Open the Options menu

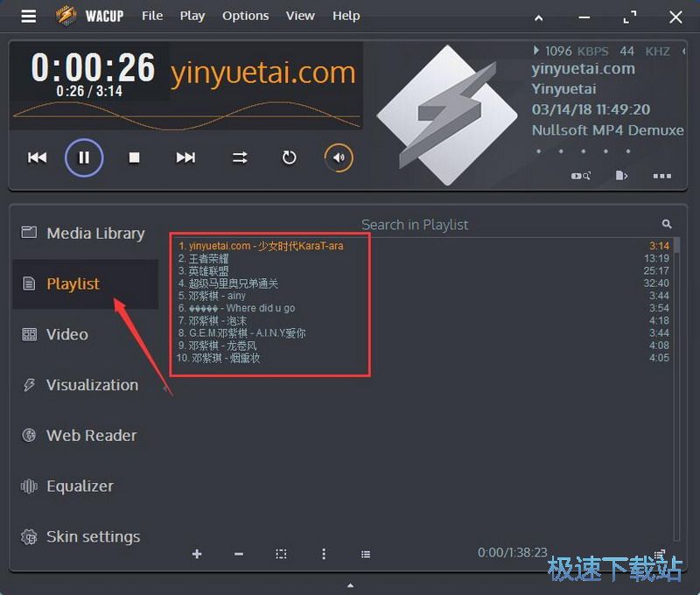(245, 16)
